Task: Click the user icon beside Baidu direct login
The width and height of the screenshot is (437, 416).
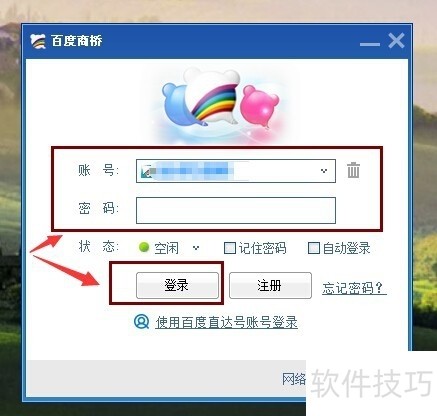Action: coord(141,322)
